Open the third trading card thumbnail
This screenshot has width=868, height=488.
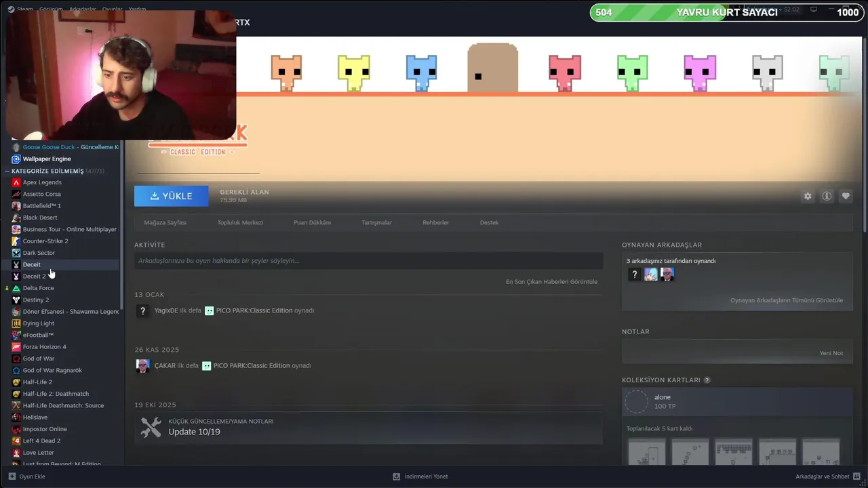(x=734, y=451)
